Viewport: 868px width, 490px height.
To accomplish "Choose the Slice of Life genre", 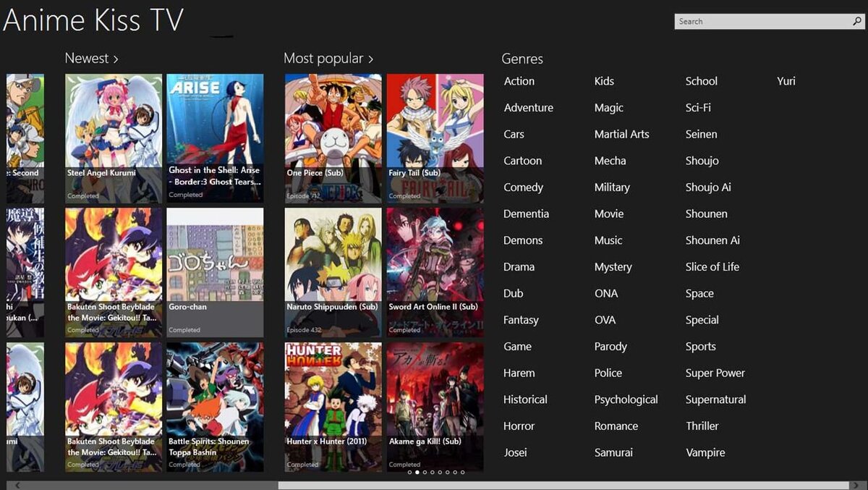I will tap(712, 267).
